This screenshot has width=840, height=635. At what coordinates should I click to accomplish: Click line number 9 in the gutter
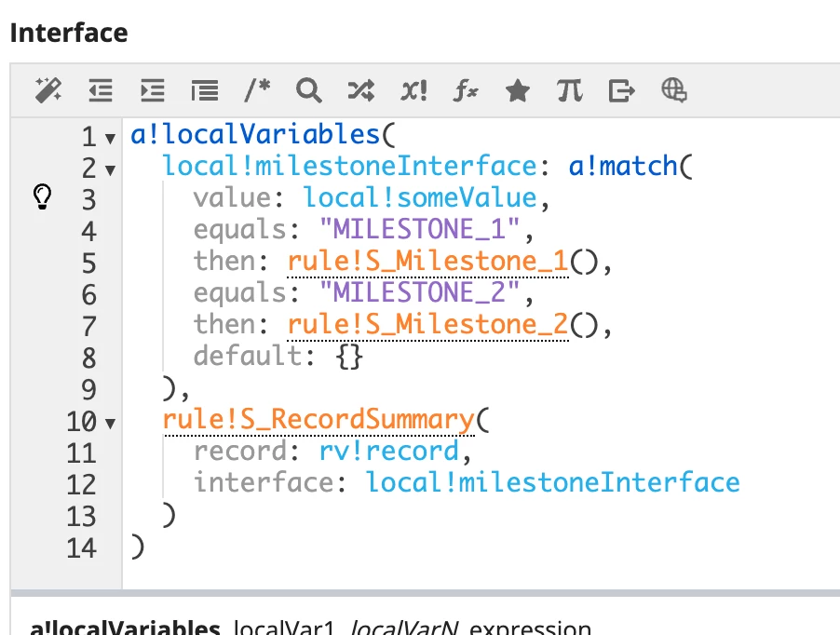pyautogui.click(x=88, y=390)
